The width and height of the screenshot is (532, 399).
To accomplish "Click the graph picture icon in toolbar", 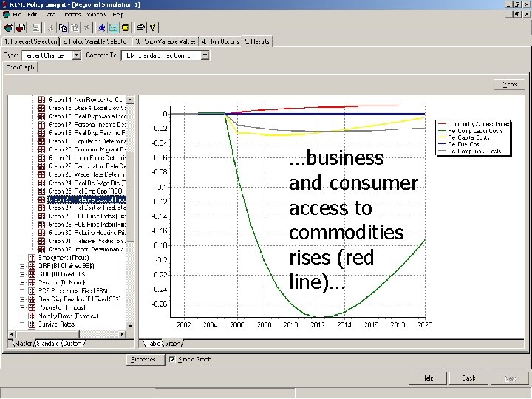I will [113, 28].
